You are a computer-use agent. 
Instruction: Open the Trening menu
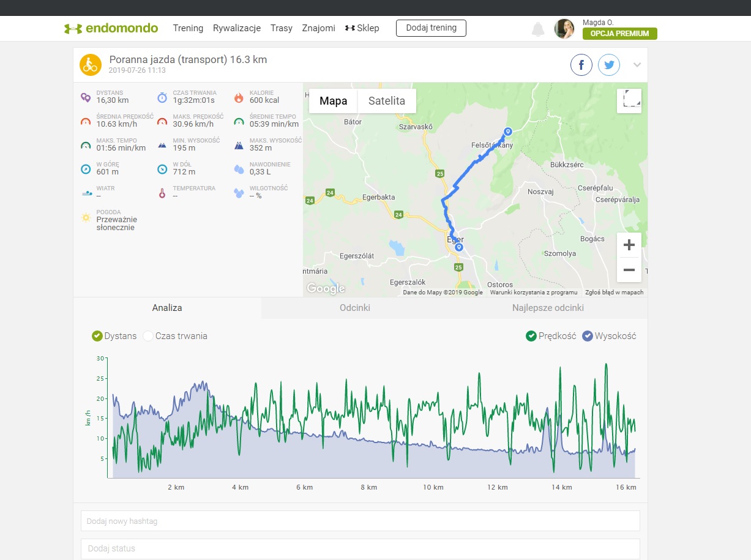click(188, 28)
